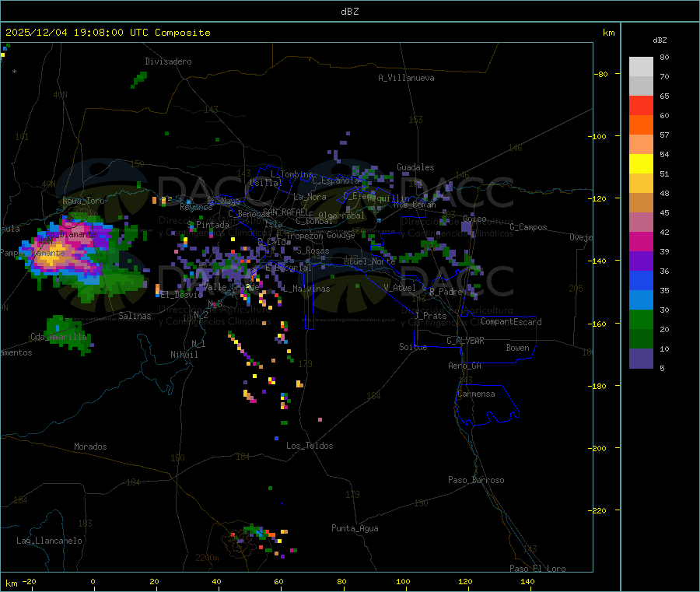Click the 'C_Campos' label
The height and width of the screenshot is (592, 700).
[x=528, y=227]
